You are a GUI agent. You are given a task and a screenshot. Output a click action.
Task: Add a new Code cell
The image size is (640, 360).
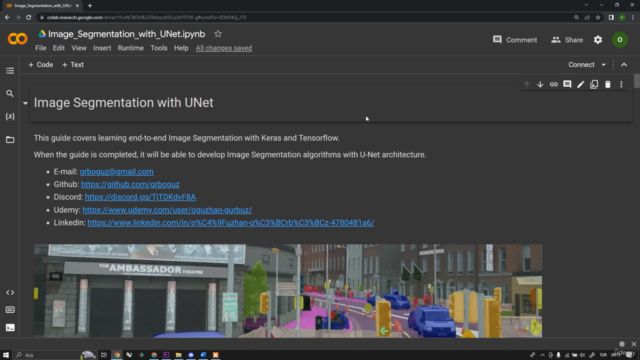click(40, 65)
